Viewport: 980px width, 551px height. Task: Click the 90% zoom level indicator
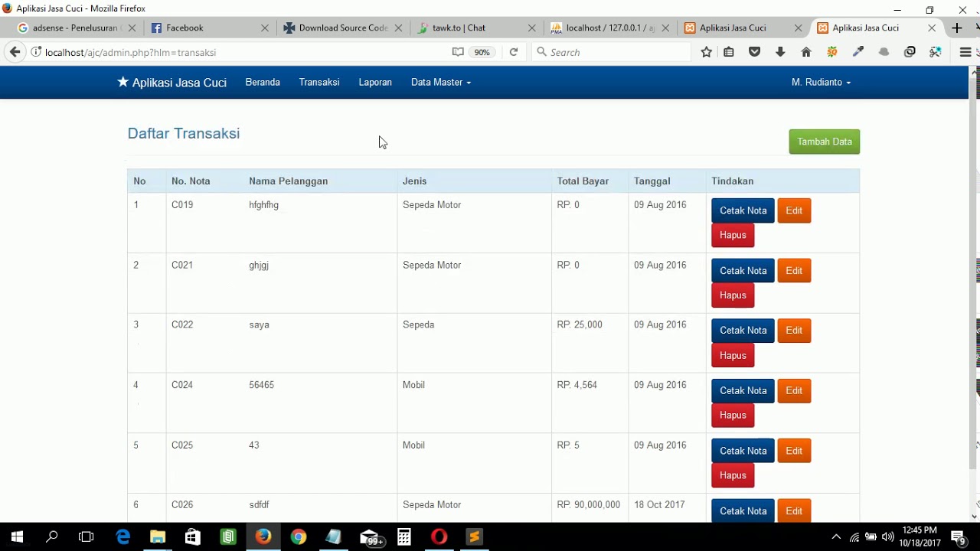click(482, 52)
